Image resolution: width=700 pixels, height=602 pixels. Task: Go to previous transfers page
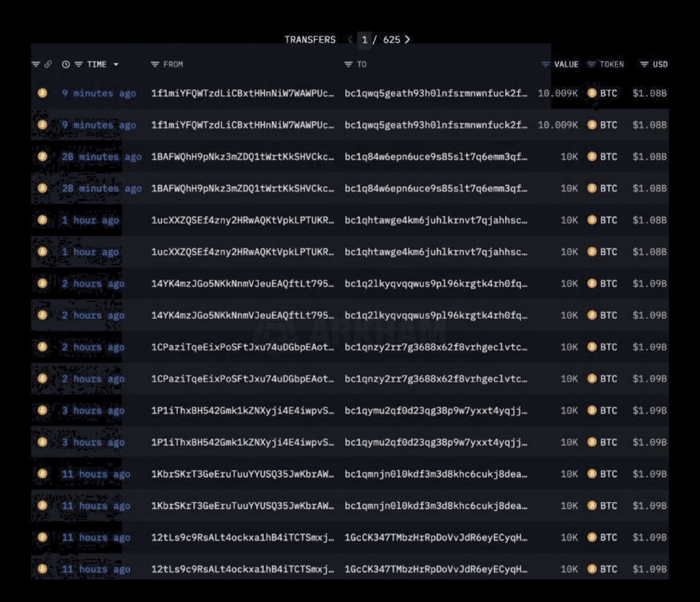tap(350, 40)
